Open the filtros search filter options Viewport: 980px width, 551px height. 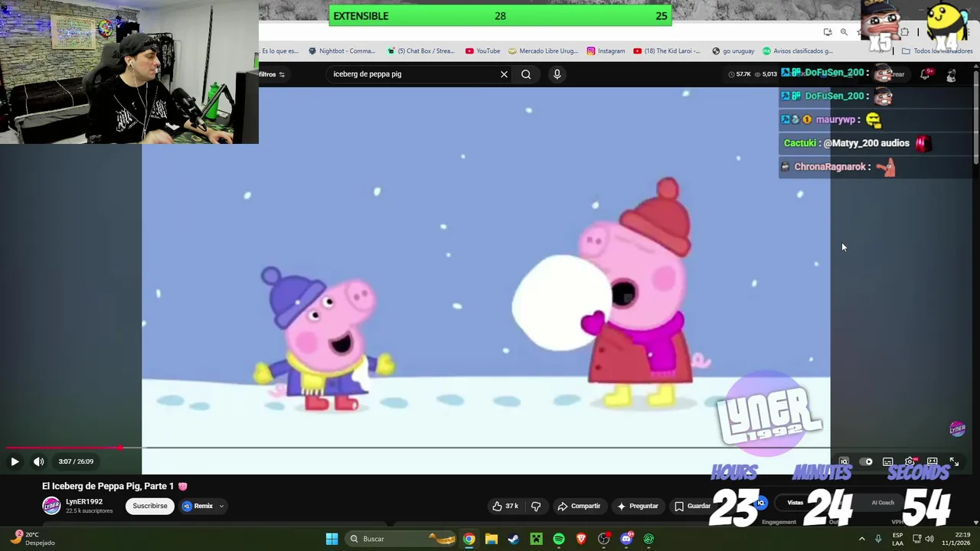pos(272,74)
